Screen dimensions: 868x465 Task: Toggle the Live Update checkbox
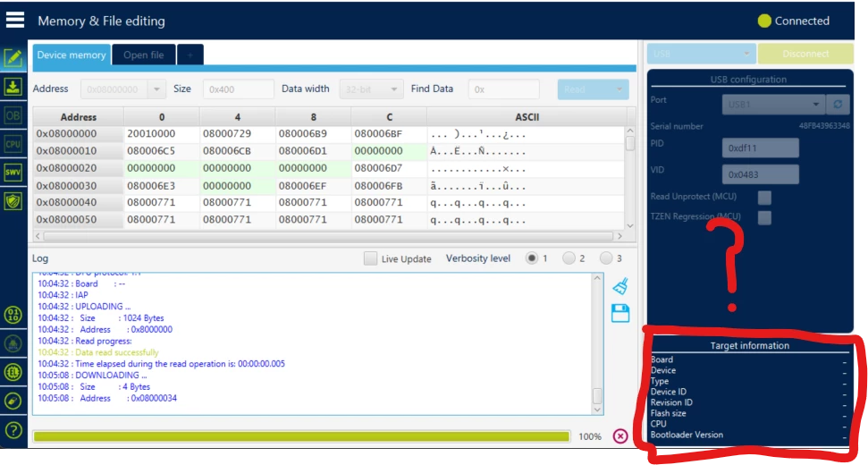tap(370, 258)
